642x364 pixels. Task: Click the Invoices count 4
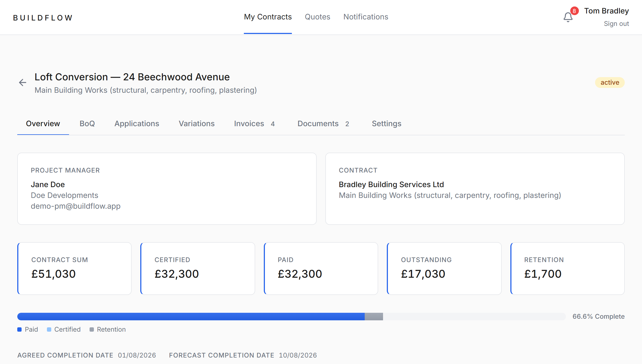(273, 124)
